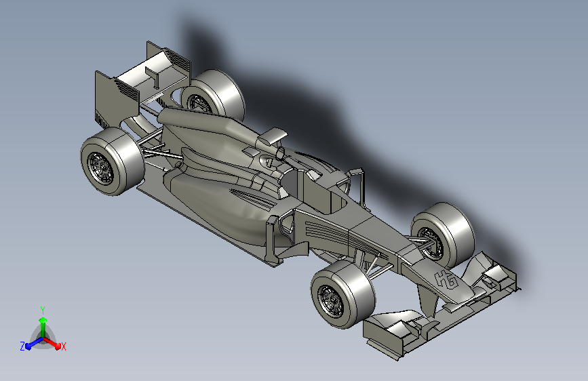The height and width of the screenshot is (381, 588).
Task: Select the HG logo on the car's nose
Action: tap(446, 280)
